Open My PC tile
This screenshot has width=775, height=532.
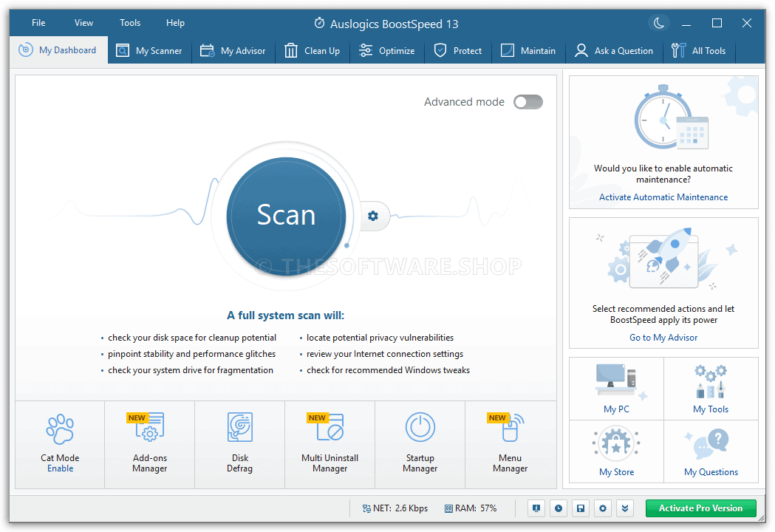(616, 389)
